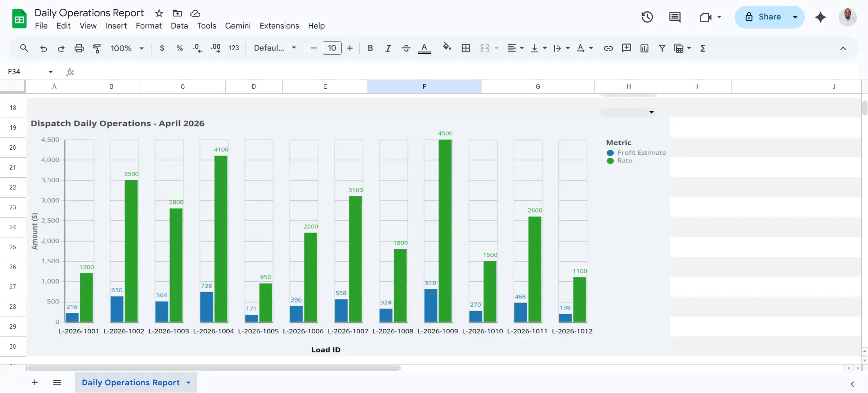The image size is (868, 393).
Task: Decrease font size with minus button
Action: (x=313, y=48)
